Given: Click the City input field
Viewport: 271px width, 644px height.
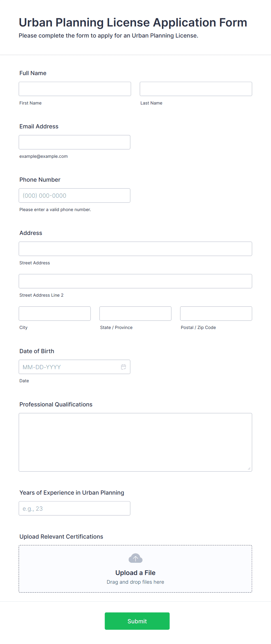Looking at the screenshot, I should coord(55,313).
